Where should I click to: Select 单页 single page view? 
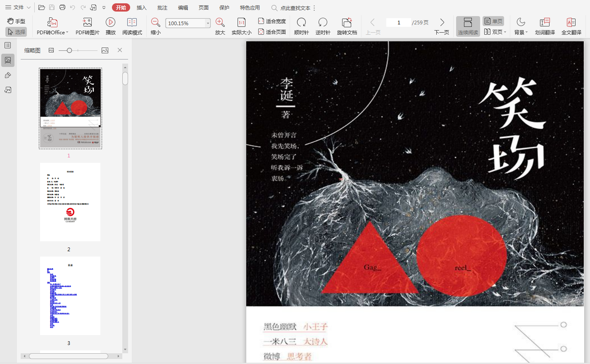pyautogui.click(x=493, y=21)
